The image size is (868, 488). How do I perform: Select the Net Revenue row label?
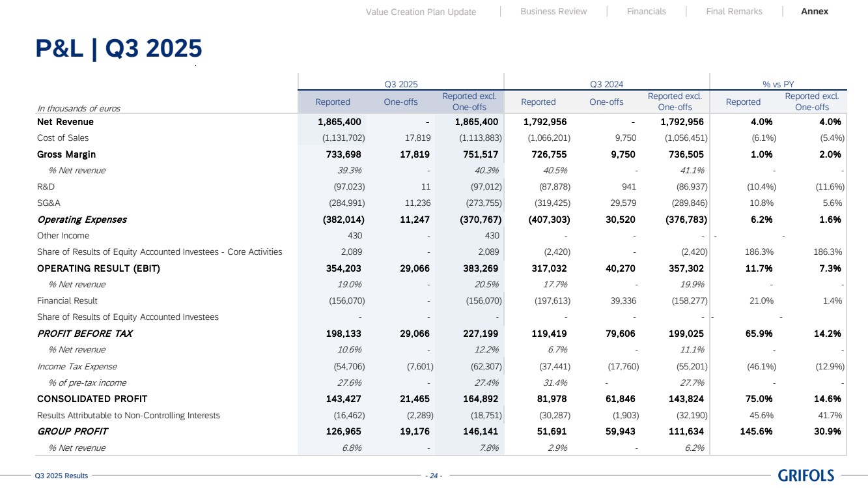pos(65,122)
